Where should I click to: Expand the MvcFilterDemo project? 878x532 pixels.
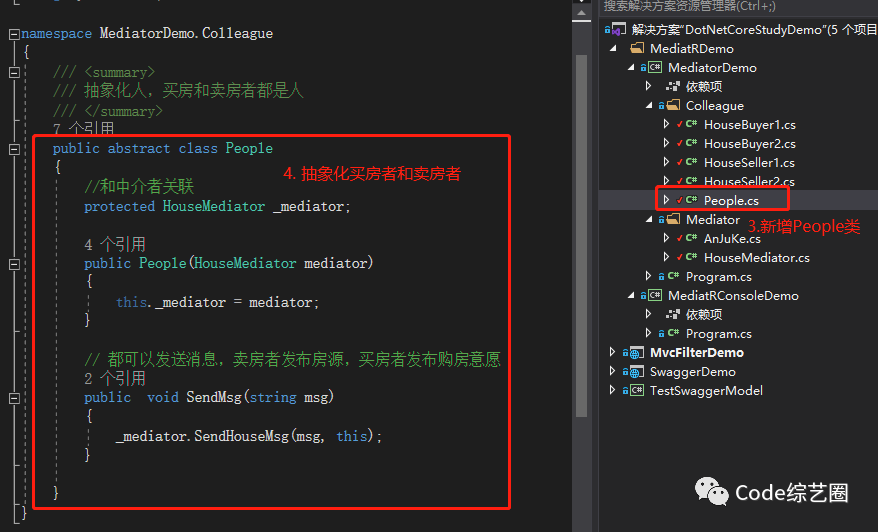[613, 352]
